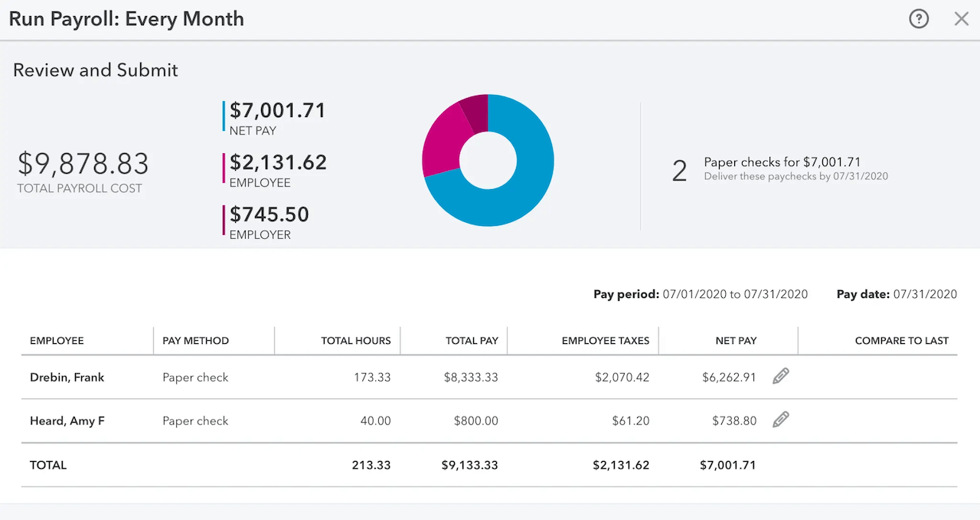This screenshot has width=980, height=520.
Task: Open the Compare To Last column
Action: pos(902,340)
